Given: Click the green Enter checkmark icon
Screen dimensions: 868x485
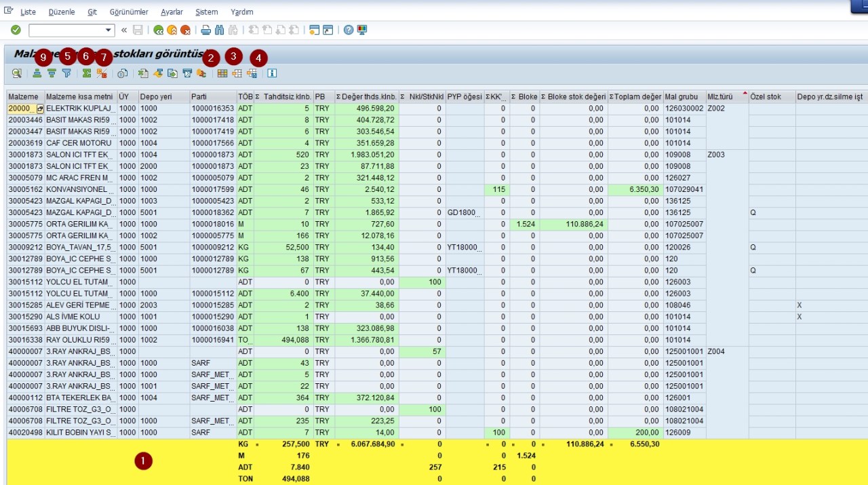Looking at the screenshot, I should [x=16, y=30].
